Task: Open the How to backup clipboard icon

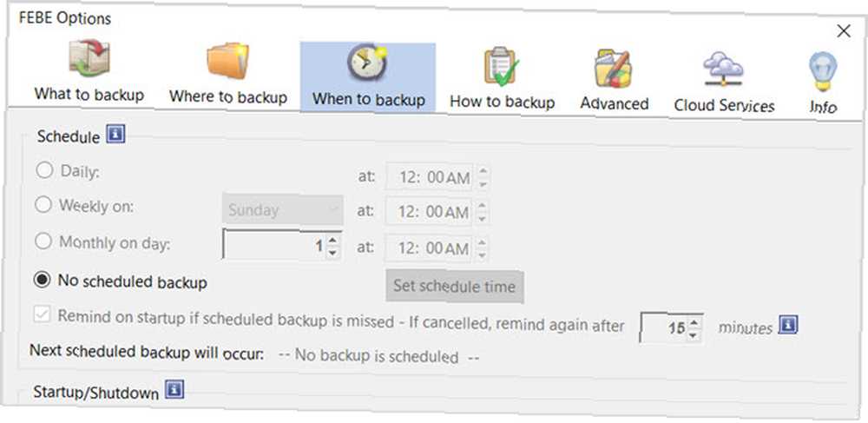Action: [502, 68]
